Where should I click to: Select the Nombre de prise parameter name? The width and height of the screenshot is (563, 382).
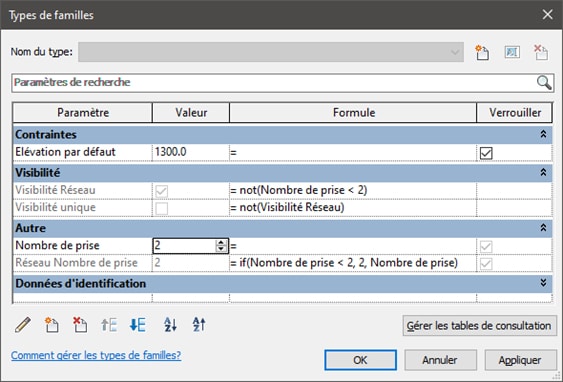(x=57, y=246)
